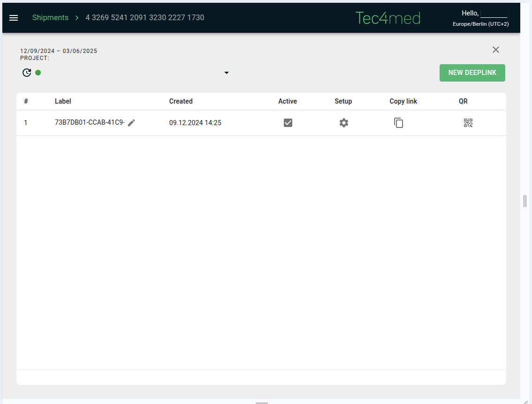Click the green status dot indicator

pos(38,73)
